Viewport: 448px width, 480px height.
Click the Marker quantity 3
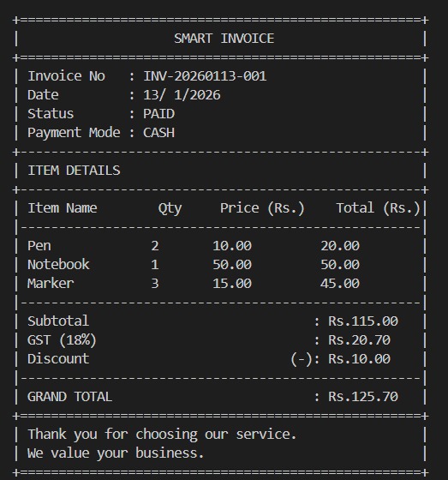click(155, 284)
